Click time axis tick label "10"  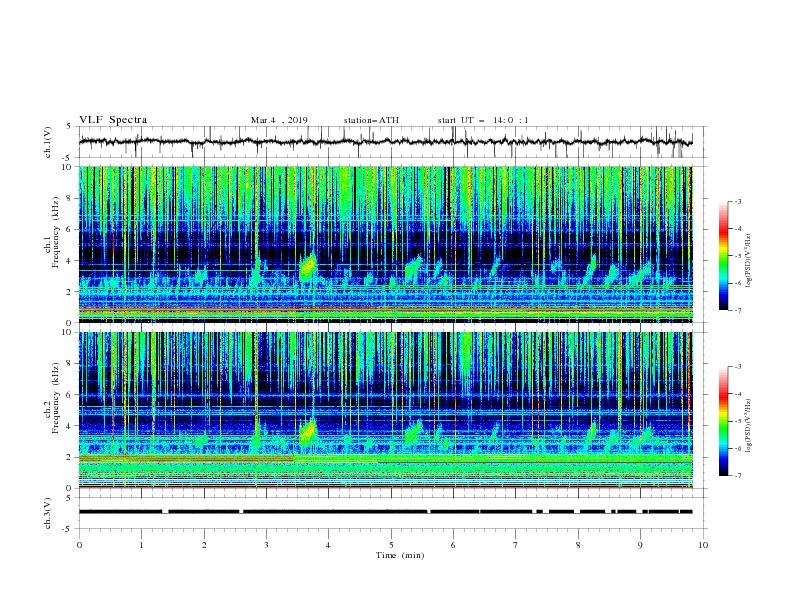coord(703,545)
